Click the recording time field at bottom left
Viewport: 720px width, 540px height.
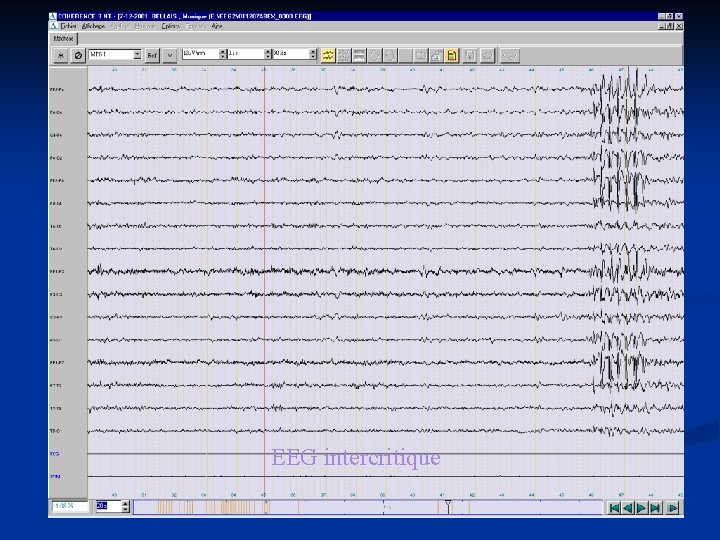coord(70,506)
